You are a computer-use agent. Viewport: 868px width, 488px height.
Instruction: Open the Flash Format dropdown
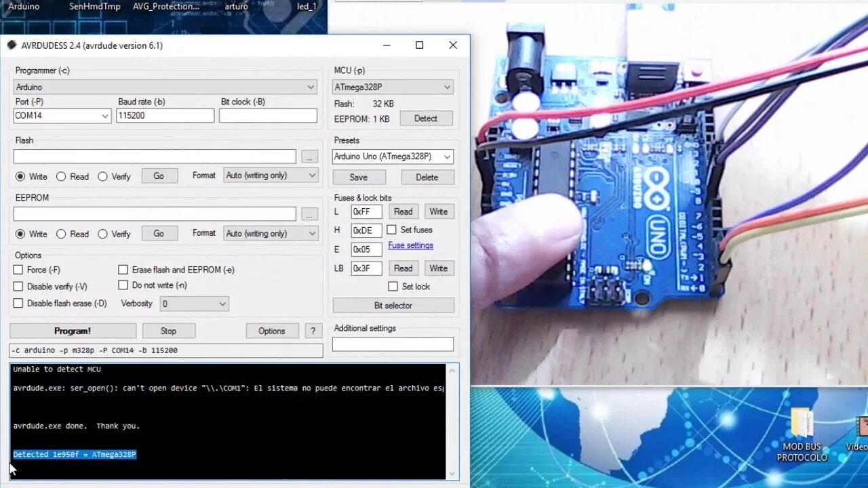point(271,176)
